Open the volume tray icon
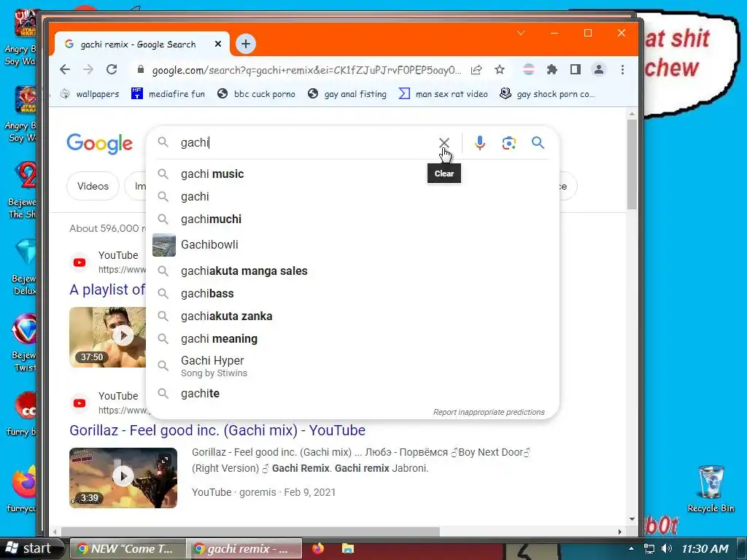Image resolution: width=747 pixels, height=560 pixels. (x=667, y=548)
